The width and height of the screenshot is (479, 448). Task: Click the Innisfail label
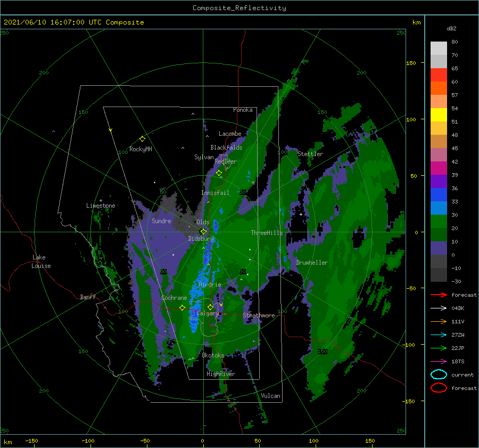click(x=215, y=193)
